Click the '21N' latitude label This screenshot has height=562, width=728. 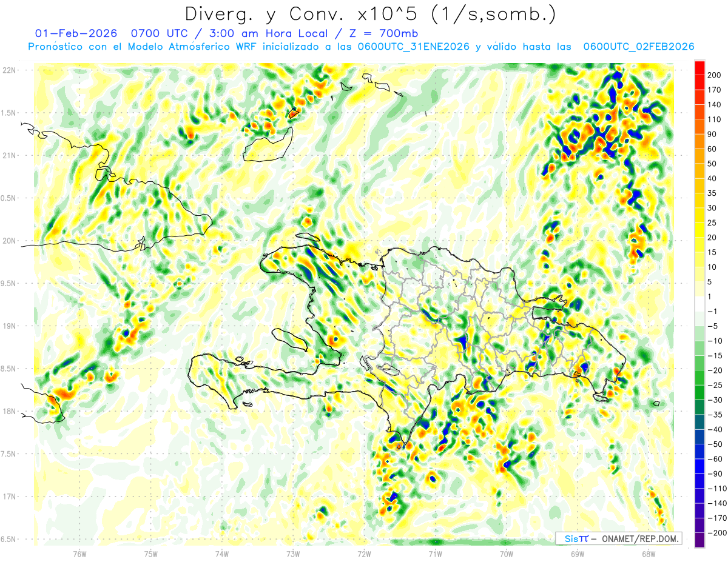tap(8, 156)
